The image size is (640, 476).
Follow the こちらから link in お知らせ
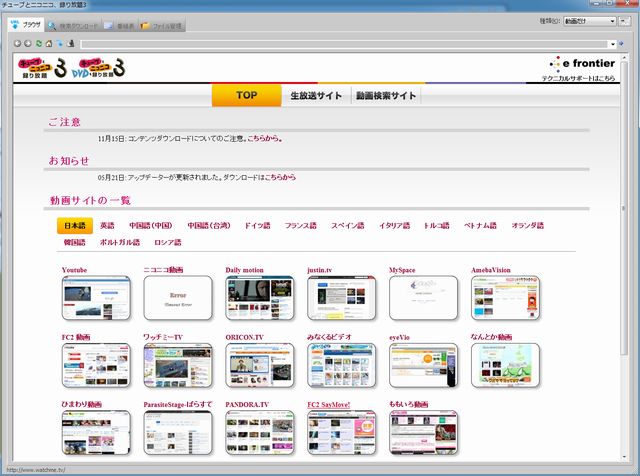point(280,177)
